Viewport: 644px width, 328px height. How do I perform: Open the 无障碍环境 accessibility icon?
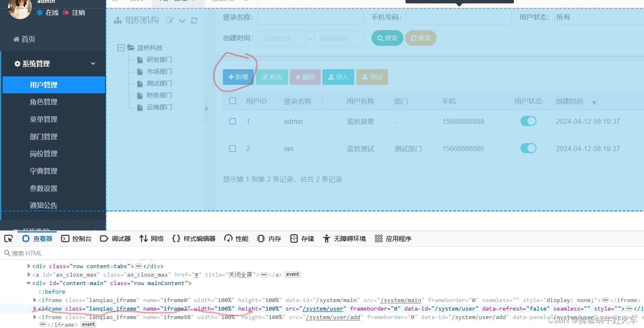point(327,238)
